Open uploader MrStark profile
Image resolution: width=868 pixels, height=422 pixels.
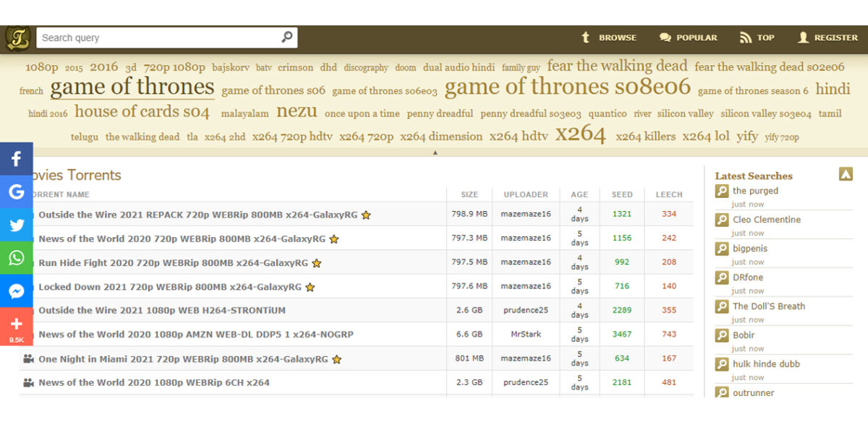pos(526,334)
